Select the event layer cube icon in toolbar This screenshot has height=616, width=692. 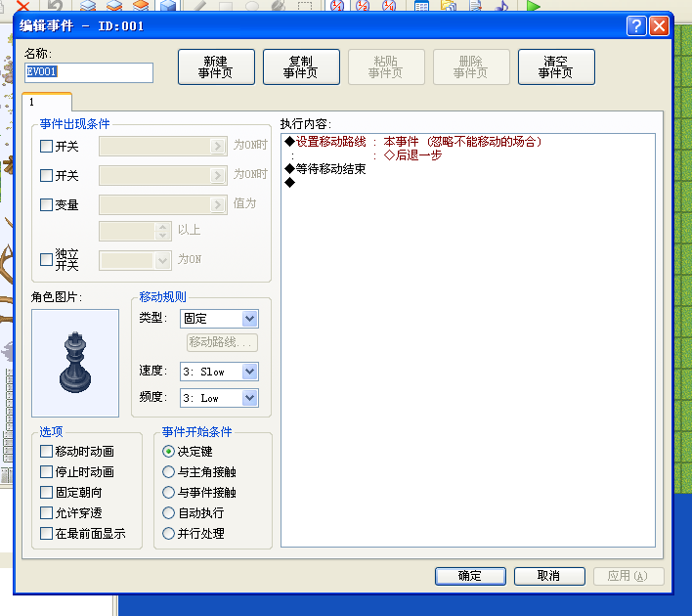[168, 6]
